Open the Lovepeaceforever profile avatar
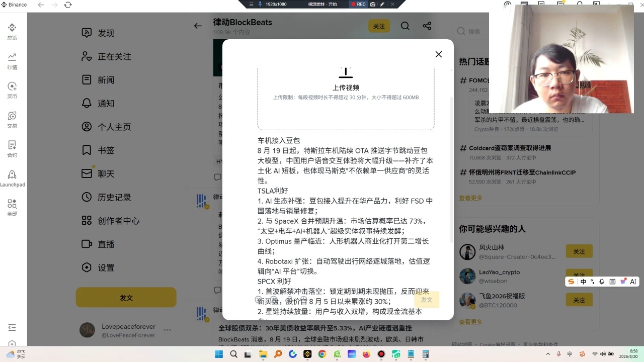The image size is (644, 362). click(88, 330)
